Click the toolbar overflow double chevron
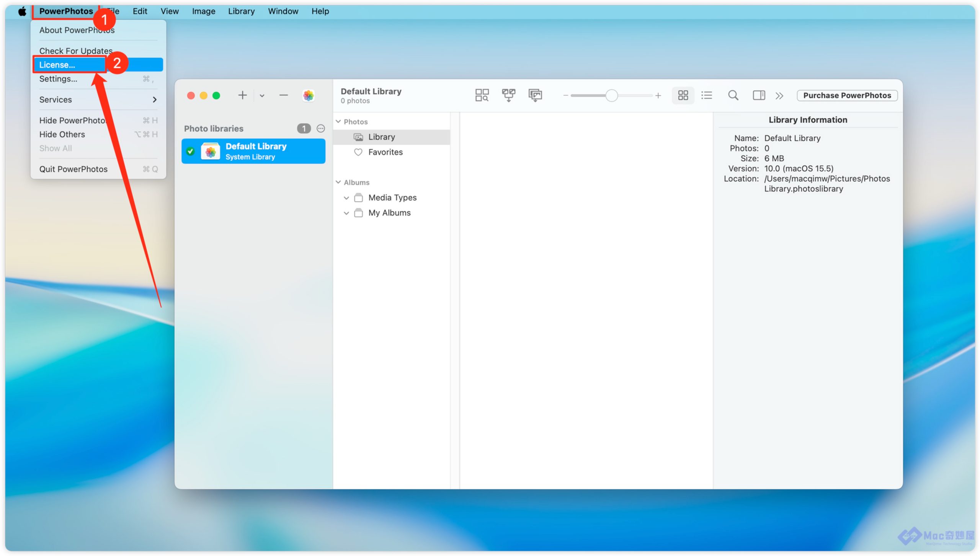Viewport: 980px width, 556px height. pyautogui.click(x=779, y=96)
